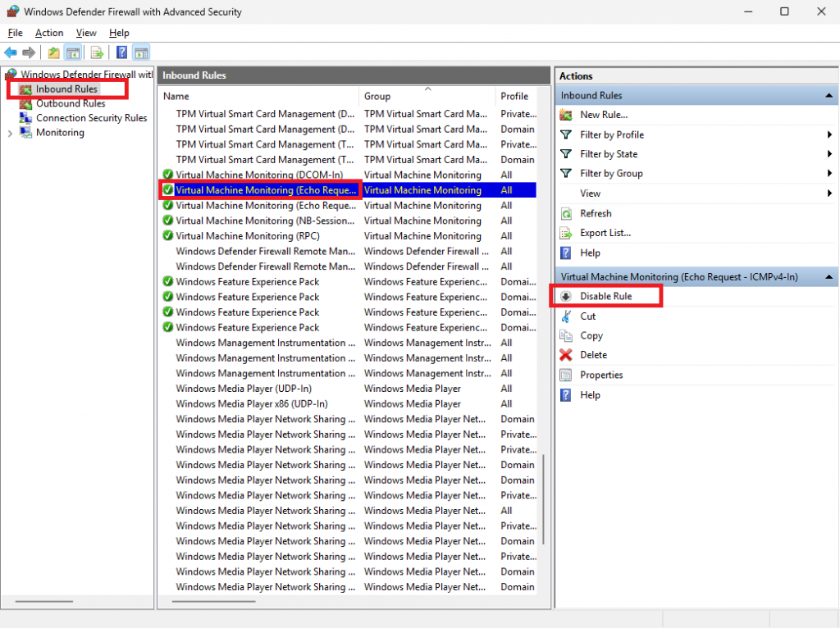Image resolution: width=840 pixels, height=628 pixels.
Task: Open the Help menu
Action: (x=119, y=33)
